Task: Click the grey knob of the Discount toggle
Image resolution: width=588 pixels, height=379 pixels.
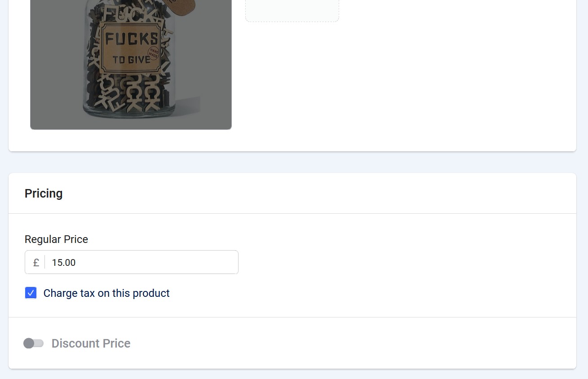Action: click(29, 344)
